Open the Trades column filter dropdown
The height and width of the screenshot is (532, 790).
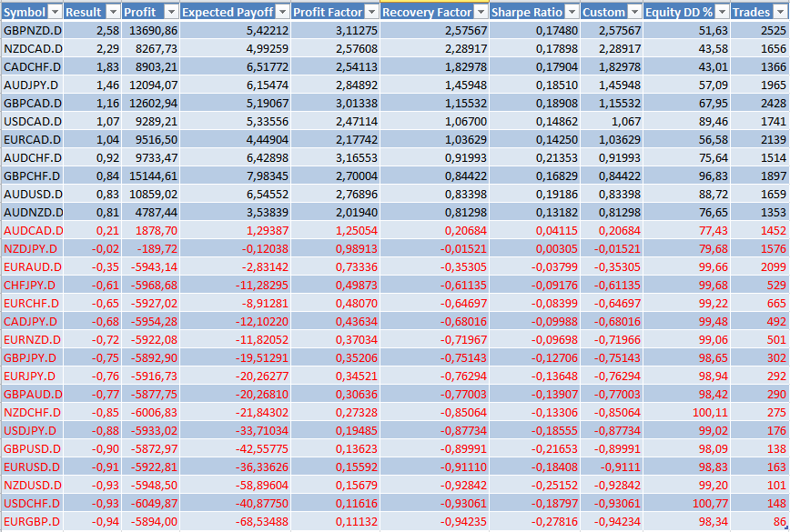click(780, 12)
